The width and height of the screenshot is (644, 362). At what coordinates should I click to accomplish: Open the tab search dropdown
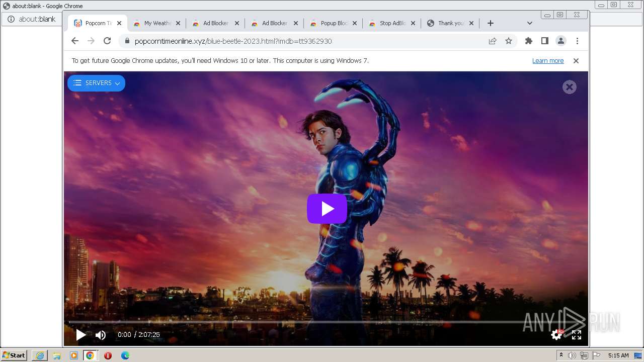click(529, 23)
